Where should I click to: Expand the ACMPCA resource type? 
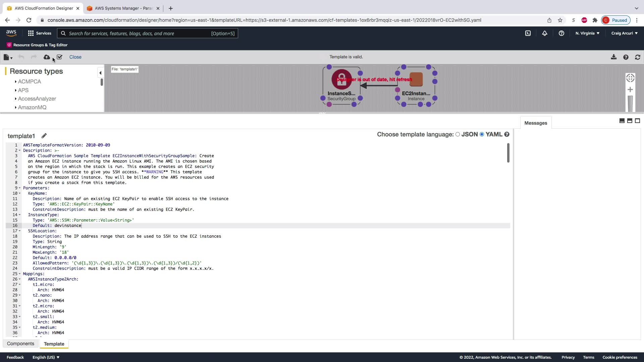click(16, 81)
